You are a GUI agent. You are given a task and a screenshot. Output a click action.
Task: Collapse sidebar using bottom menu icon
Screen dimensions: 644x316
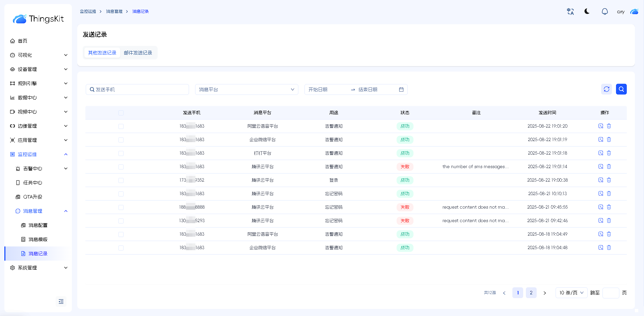point(61,301)
